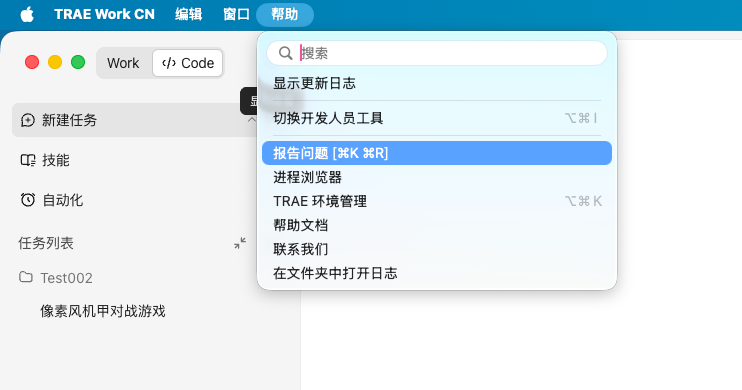
Task: Click the yellow minimize window button
Action: (55, 62)
